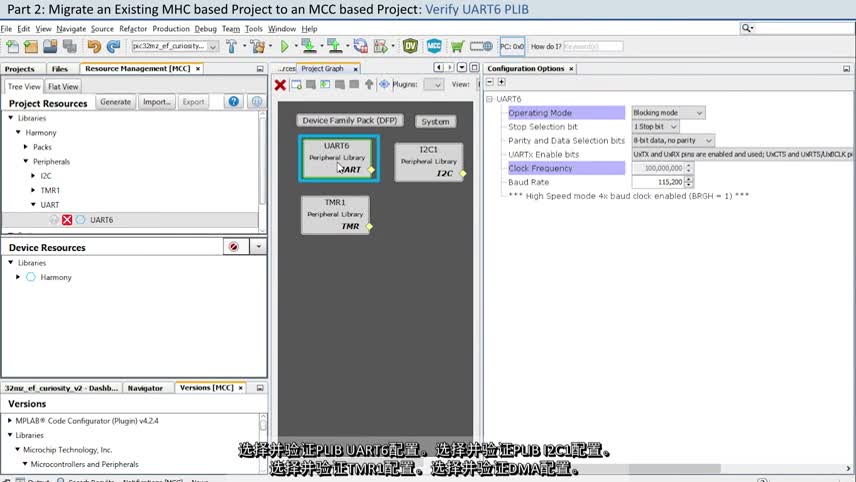Click the Device Family Pack (DFP) button

click(351, 121)
